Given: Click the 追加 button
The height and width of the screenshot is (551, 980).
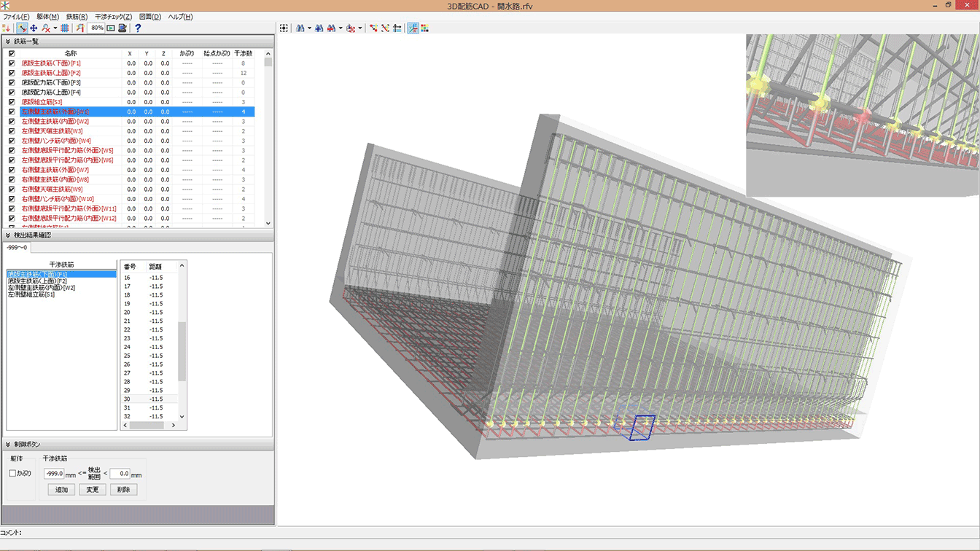Looking at the screenshot, I should pyautogui.click(x=61, y=490).
